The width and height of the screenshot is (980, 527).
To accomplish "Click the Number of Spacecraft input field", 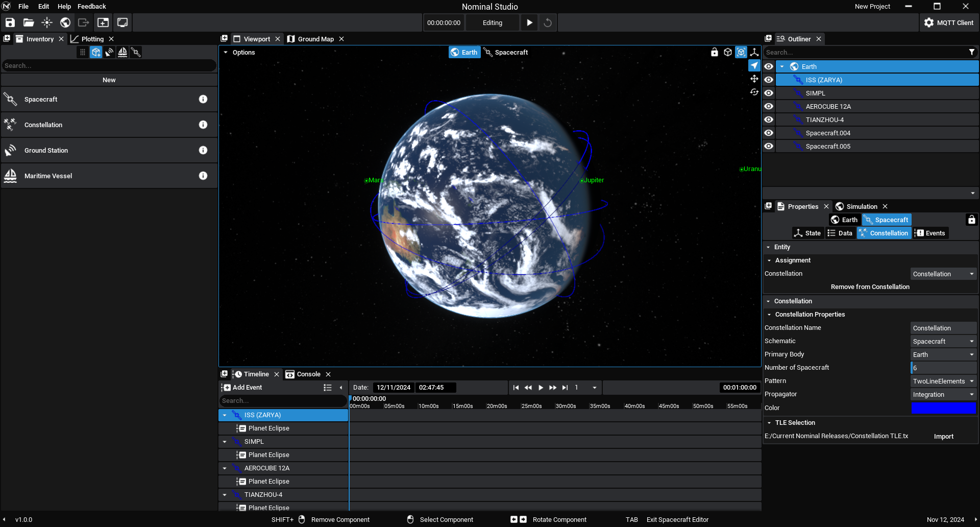I will click(x=943, y=368).
